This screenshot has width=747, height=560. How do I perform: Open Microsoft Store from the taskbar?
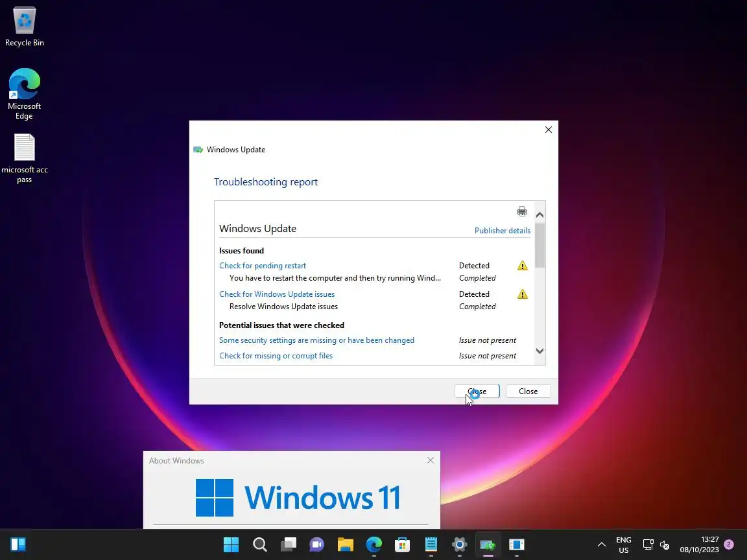click(x=403, y=544)
